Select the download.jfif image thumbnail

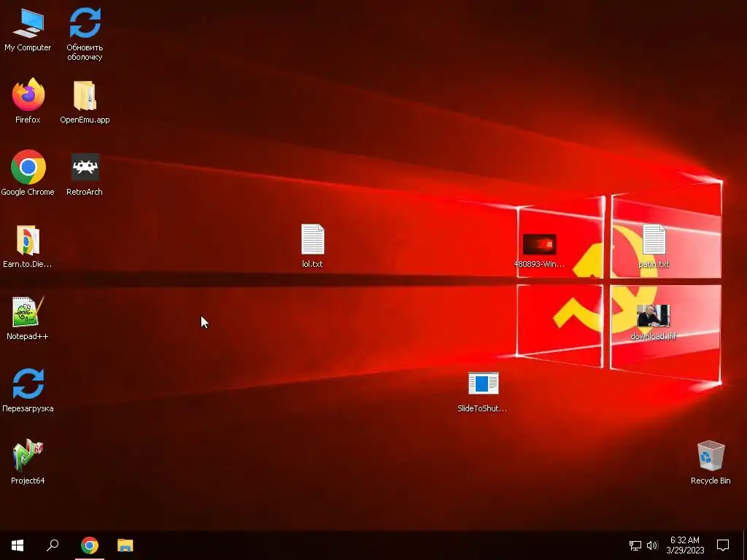click(653, 316)
